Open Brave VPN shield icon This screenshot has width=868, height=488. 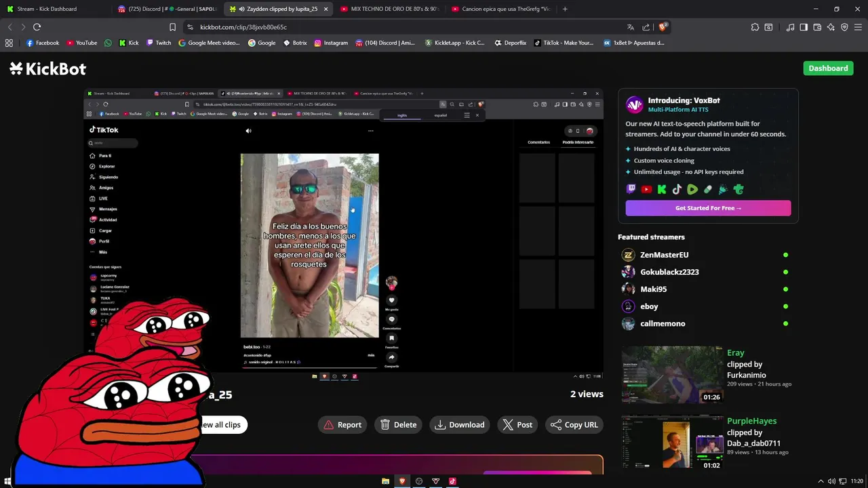coord(844,27)
